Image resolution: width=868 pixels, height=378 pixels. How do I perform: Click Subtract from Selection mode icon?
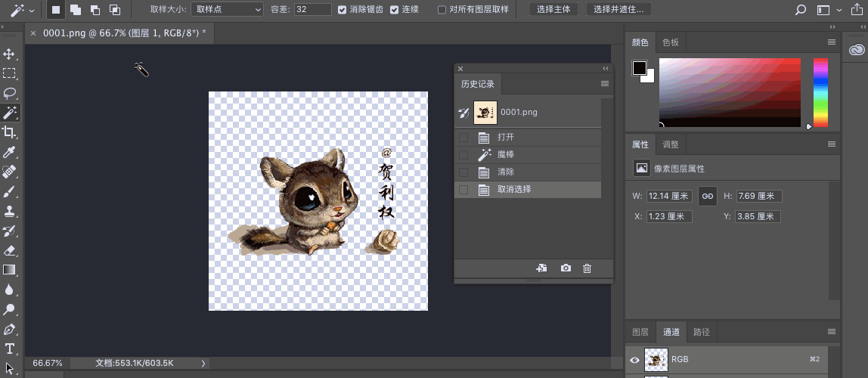[95, 9]
